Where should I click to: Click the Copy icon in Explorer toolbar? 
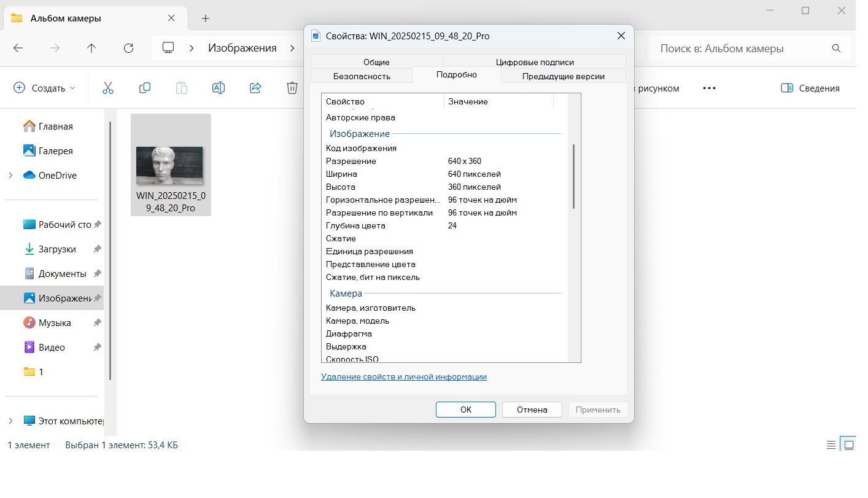tap(145, 88)
